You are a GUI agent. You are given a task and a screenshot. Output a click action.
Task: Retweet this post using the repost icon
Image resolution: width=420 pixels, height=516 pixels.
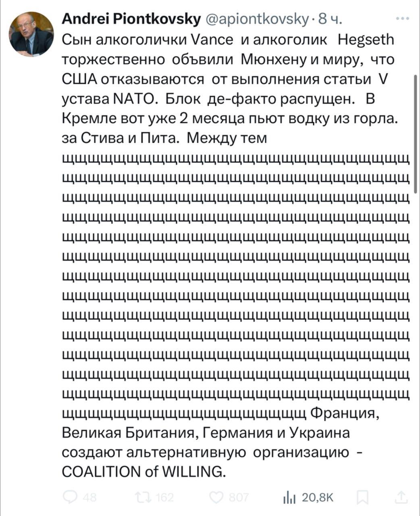[x=143, y=498]
